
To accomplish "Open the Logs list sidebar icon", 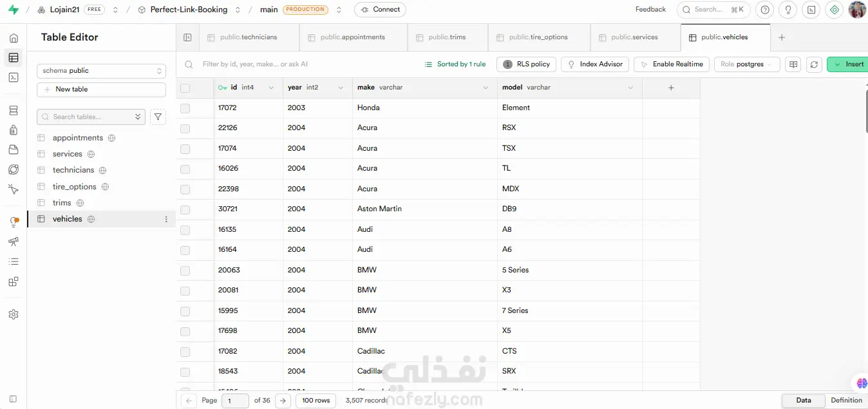I will [14, 262].
